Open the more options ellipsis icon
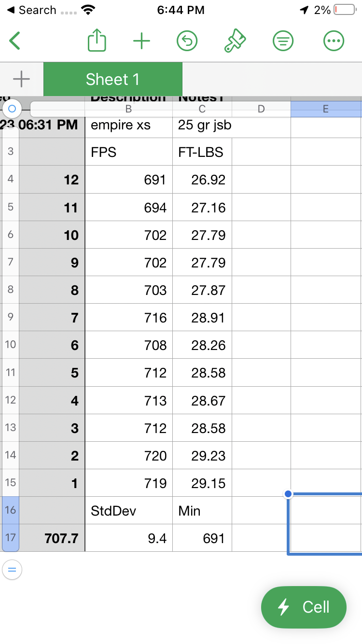 point(334,41)
